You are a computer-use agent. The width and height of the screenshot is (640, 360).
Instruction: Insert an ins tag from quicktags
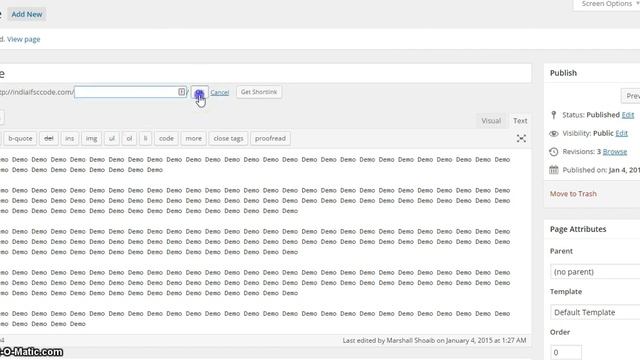tap(70, 138)
